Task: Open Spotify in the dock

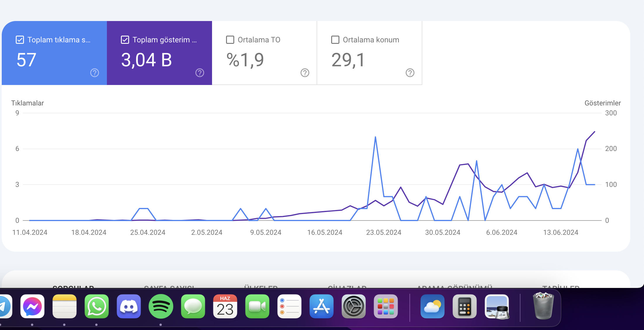Action: tap(161, 306)
